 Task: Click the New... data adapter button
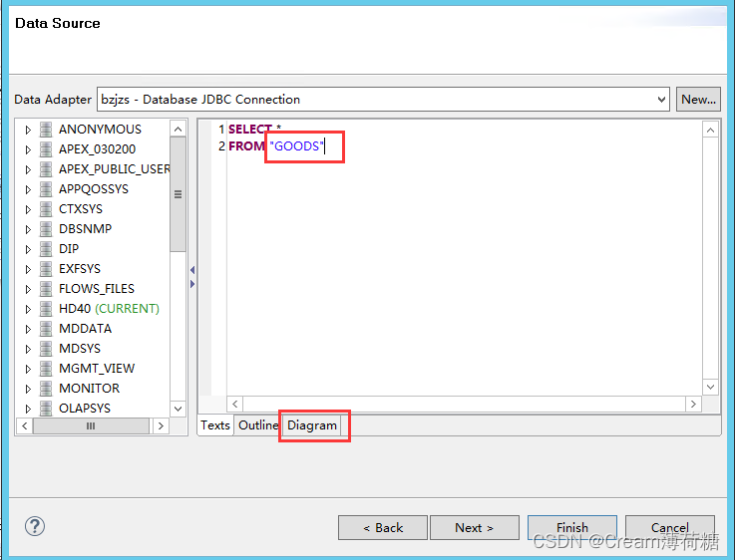[698, 100]
